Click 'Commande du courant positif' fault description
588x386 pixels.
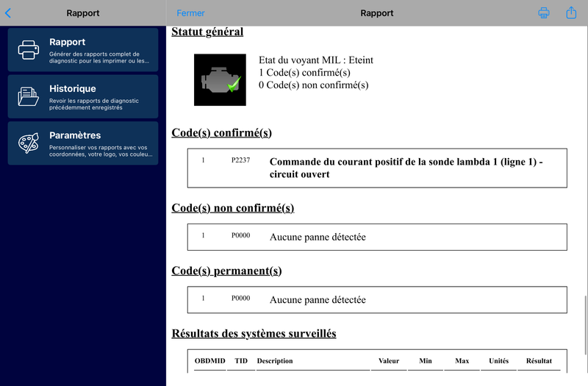pos(406,168)
